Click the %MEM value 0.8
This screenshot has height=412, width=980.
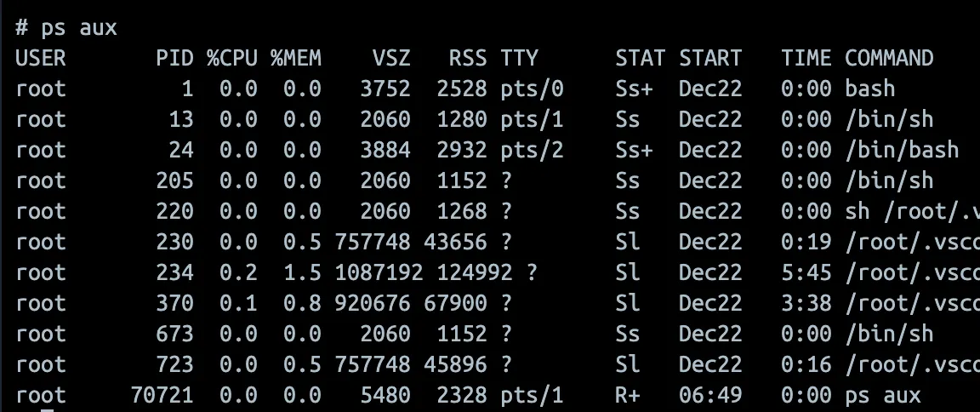click(302, 303)
